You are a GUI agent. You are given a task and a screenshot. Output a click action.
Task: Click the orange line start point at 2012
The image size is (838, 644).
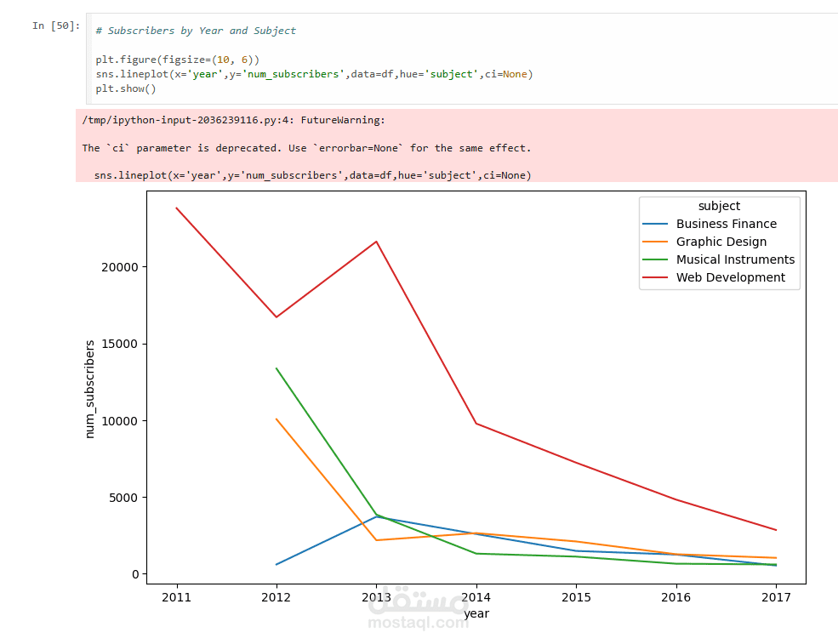point(276,419)
